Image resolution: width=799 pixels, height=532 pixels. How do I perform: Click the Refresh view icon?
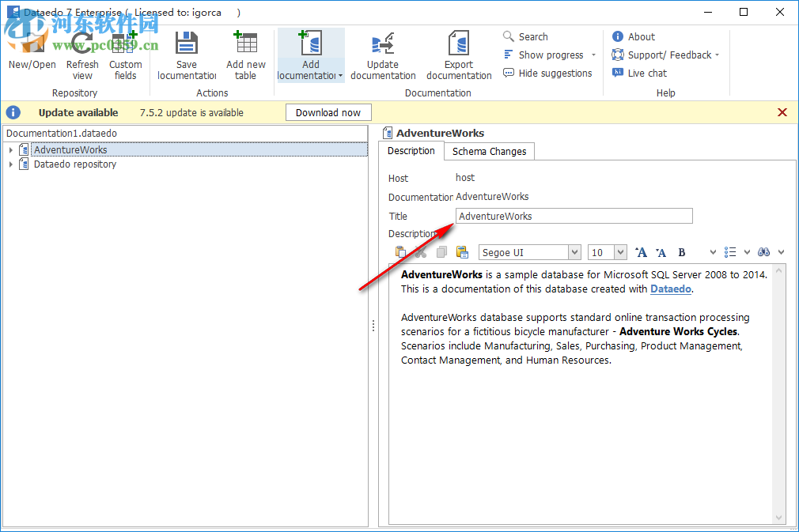(82, 44)
